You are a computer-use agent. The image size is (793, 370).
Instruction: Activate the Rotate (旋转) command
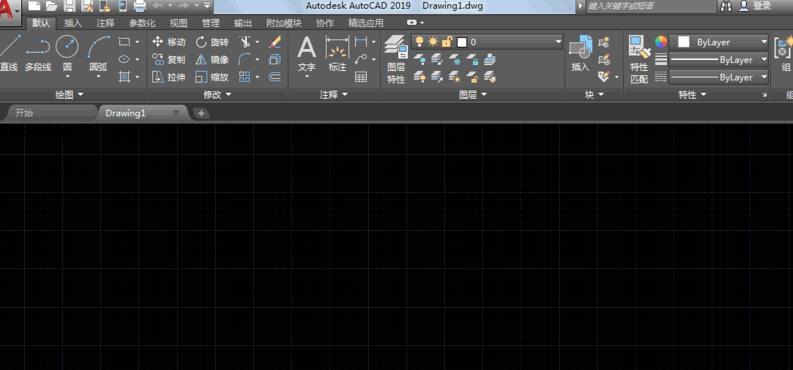click(212, 42)
